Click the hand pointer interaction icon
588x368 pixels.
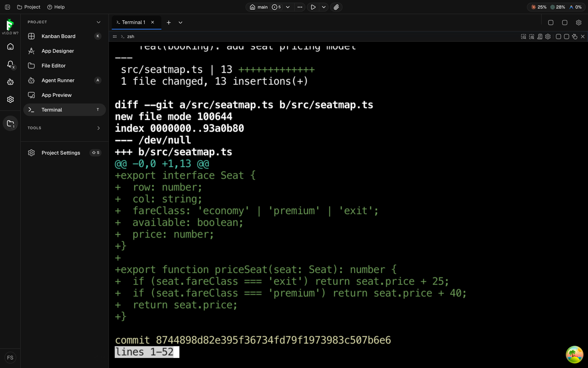click(575, 37)
